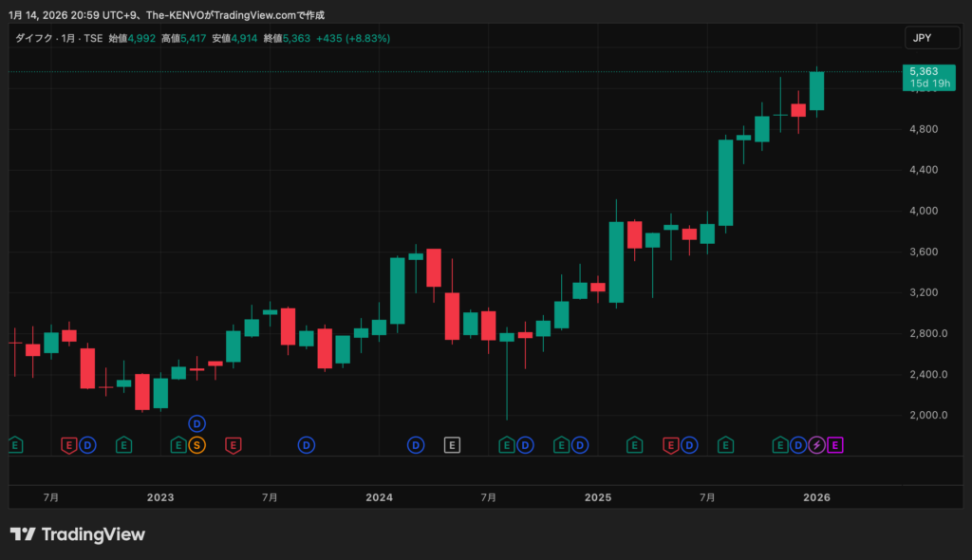Click the closing value 5,363 in legend

pos(296,38)
